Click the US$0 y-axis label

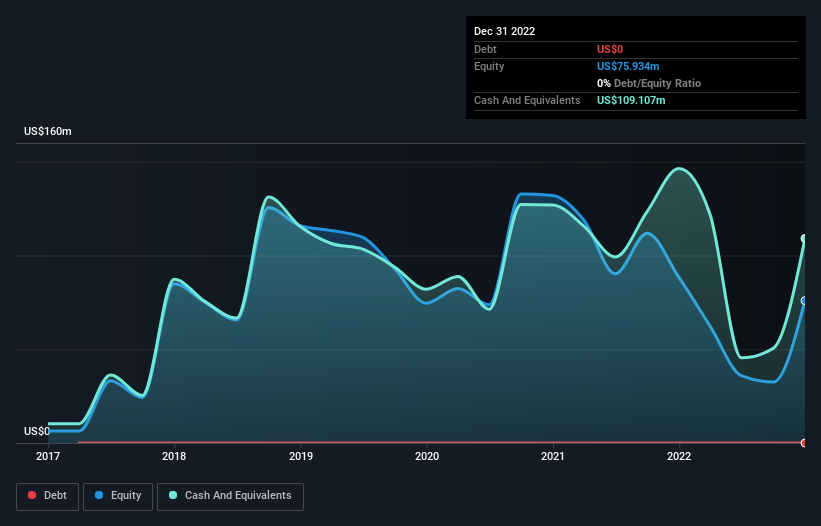tap(37, 431)
